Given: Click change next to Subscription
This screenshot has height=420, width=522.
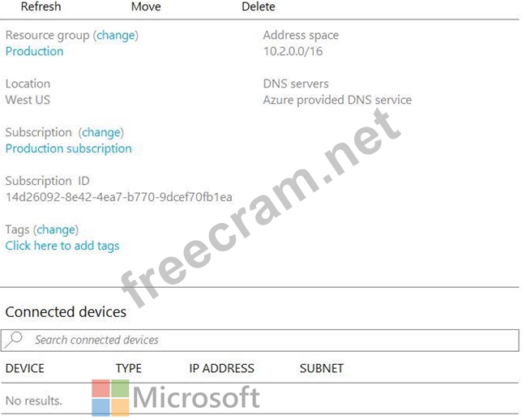Looking at the screenshot, I should (101, 132).
